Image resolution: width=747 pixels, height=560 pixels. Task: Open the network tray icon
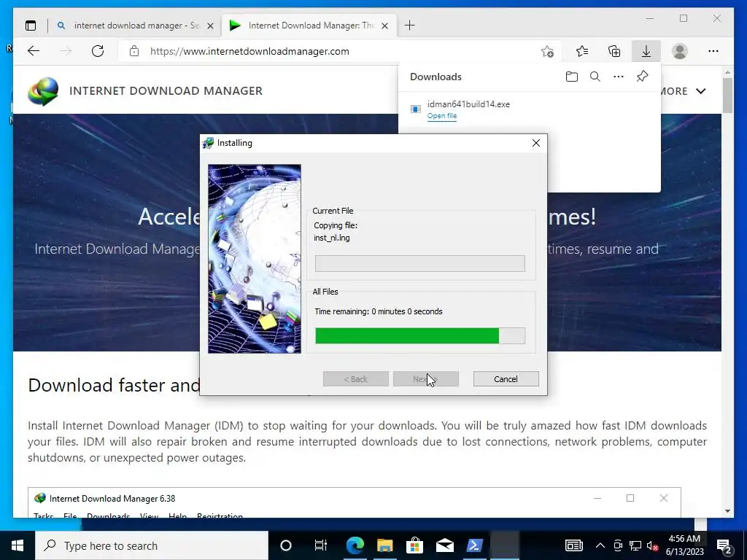(x=635, y=545)
